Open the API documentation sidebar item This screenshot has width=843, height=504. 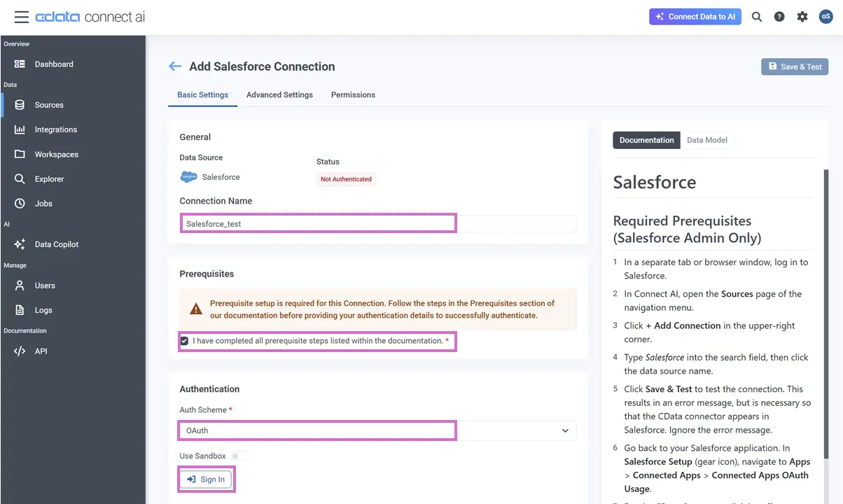[x=41, y=351]
